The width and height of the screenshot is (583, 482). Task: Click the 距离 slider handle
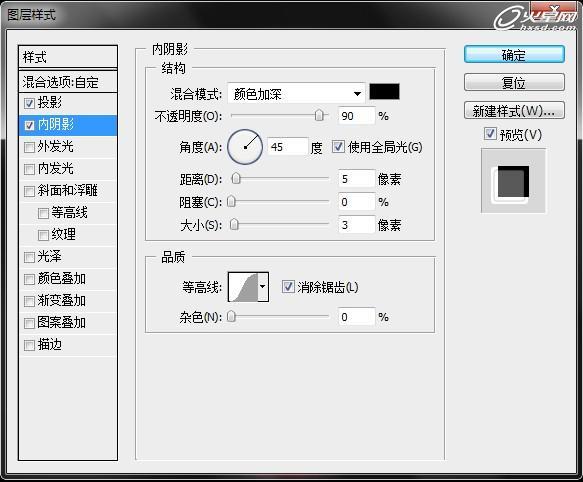coord(236,179)
